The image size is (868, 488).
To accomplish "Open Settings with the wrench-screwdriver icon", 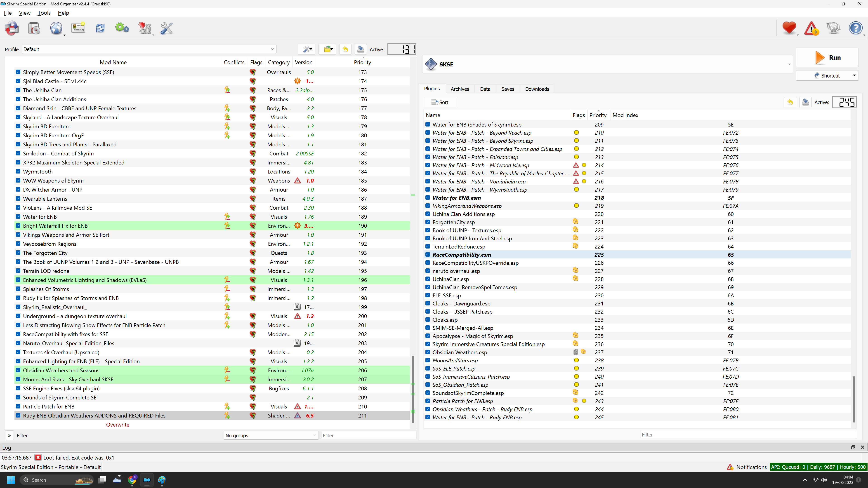I will coord(166,28).
